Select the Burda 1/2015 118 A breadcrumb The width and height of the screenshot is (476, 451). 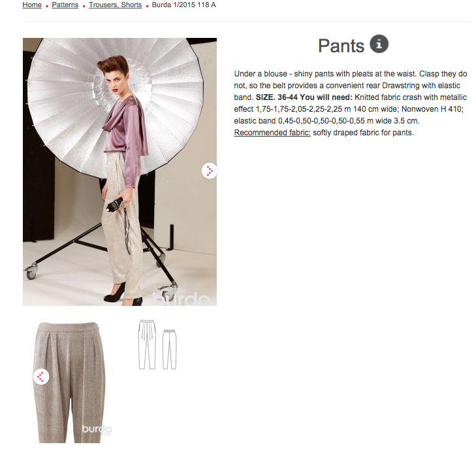183,5
